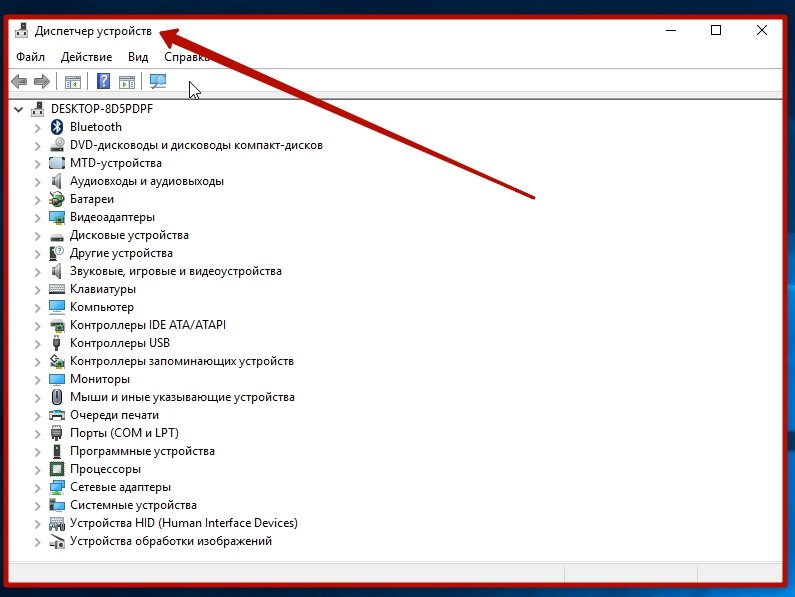Image resolution: width=795 pixels, height=597 pixels.
Task: Collapse the DESKTOP-8D5PDPF root node
Action: [x=19, y=109]
